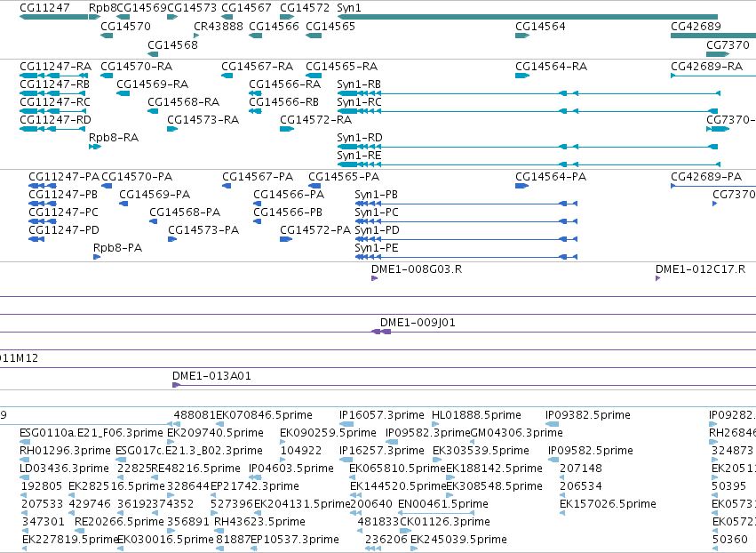Click protein CG11247-PA

[x=64, y=177]
